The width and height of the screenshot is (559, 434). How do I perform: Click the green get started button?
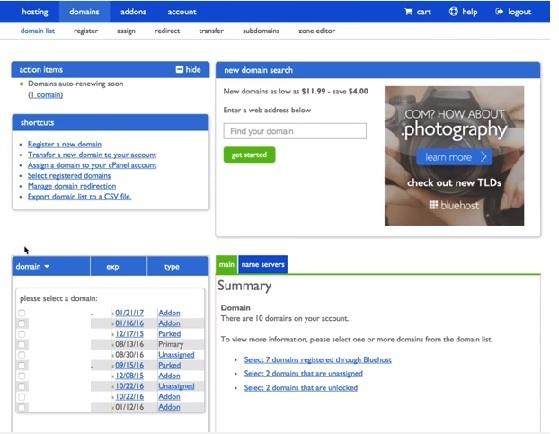coord(250,155)
